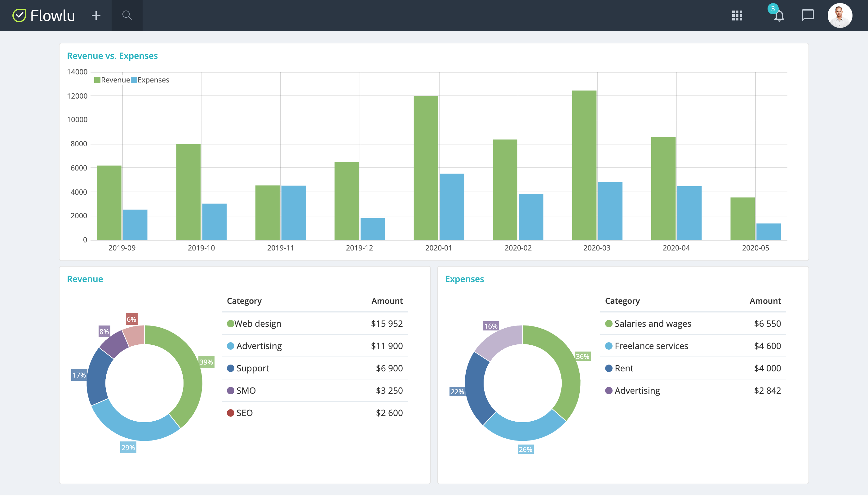Select the Advertising row in the Revenue table

click(x=259, y=346)
